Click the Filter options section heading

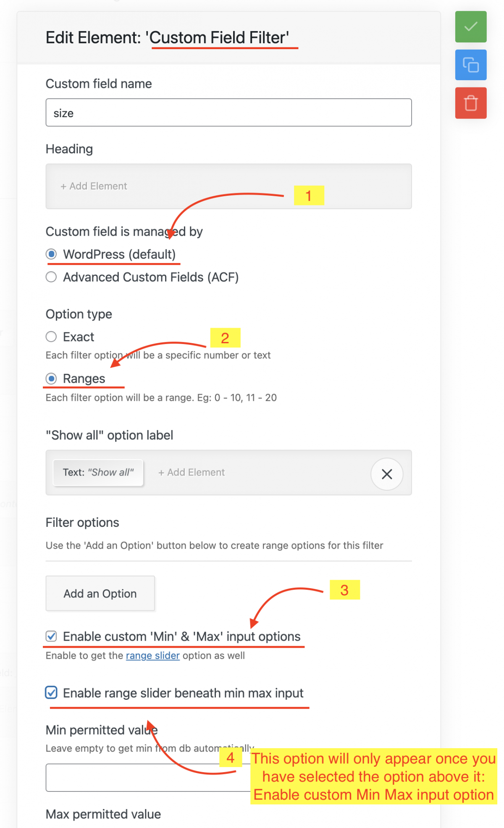(82, 523)
